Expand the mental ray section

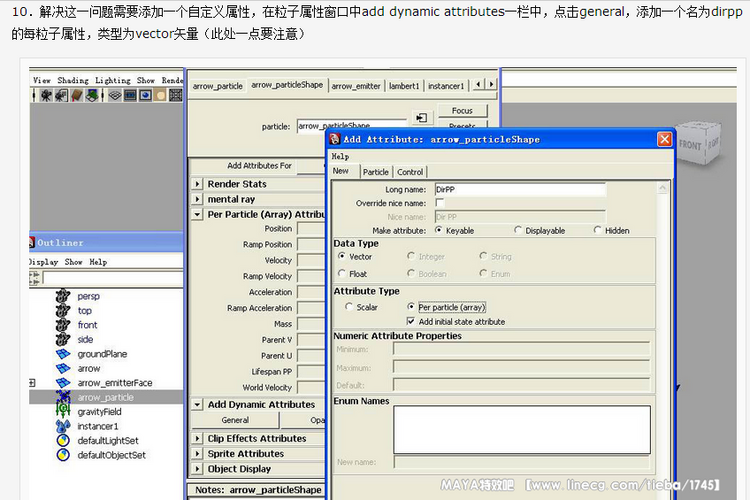[197, 199]
